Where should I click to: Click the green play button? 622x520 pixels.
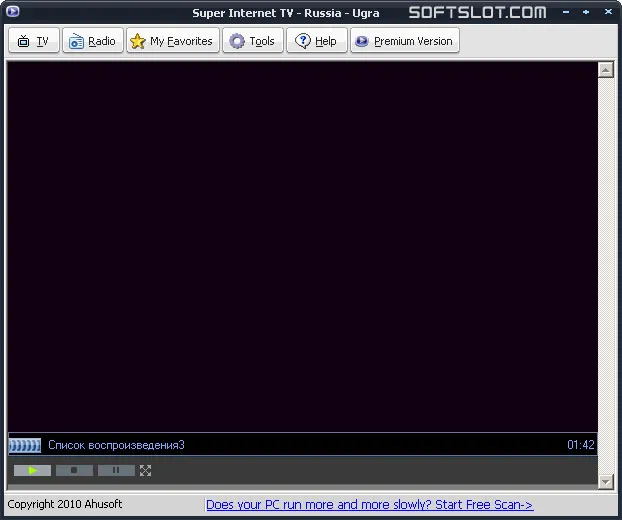click(33, 470)
